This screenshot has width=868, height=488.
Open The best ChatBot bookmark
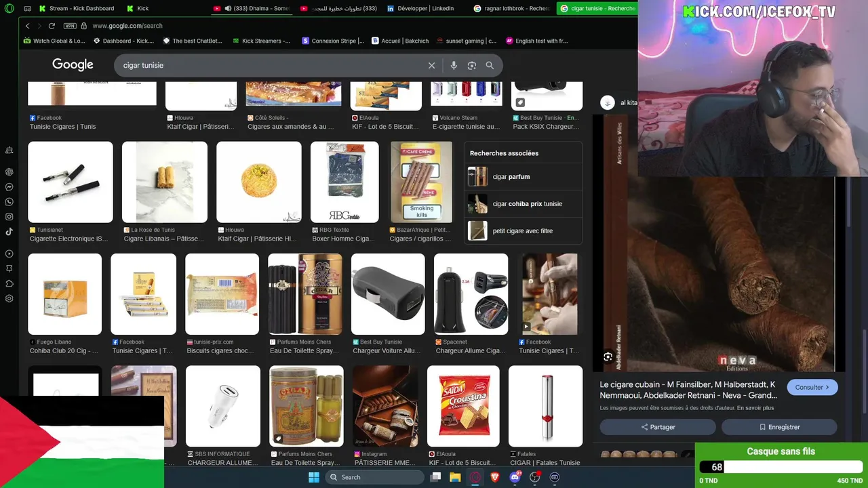click(193, 41)
